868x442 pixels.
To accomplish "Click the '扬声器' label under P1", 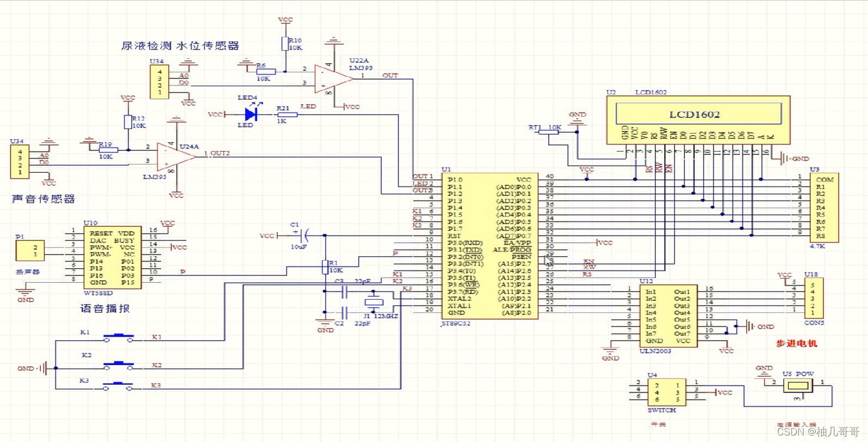I will click(x=28, y=271).
